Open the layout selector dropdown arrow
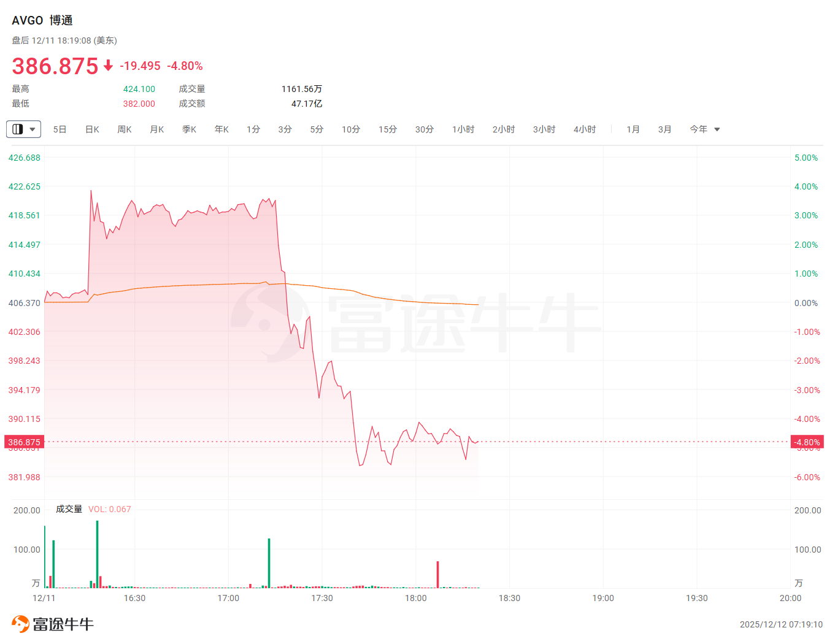This screenshot has height=644, width=835. pyautogui.click(x=33, y=129)
